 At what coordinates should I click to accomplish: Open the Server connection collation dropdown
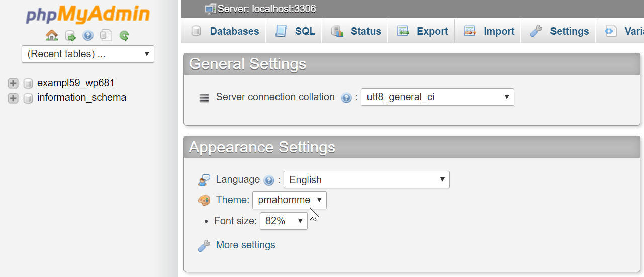pyautogui.click(x=437, y=97)
